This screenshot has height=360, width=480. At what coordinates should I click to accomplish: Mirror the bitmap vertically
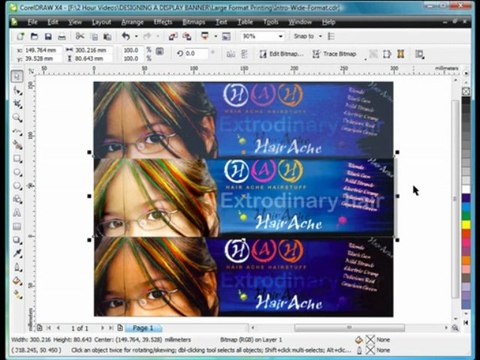244,54
